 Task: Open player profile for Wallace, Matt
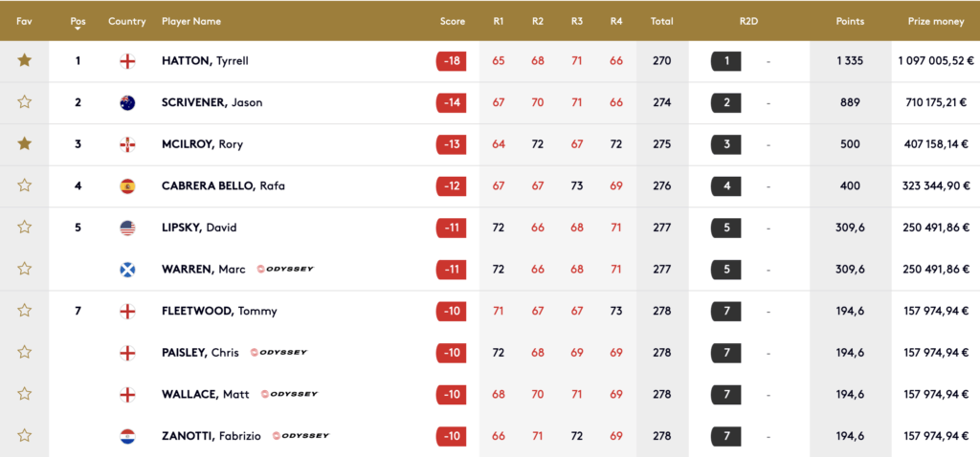tap(205, 394)
